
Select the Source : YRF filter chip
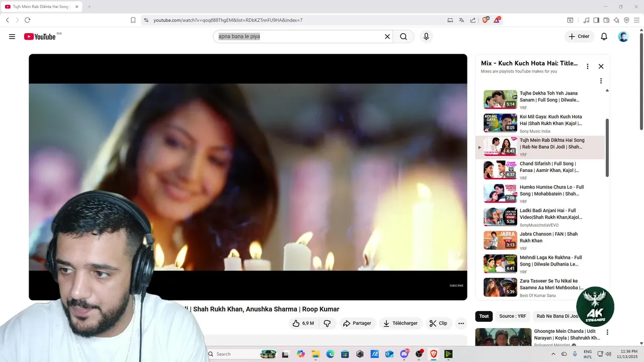[x=513, y=316]
